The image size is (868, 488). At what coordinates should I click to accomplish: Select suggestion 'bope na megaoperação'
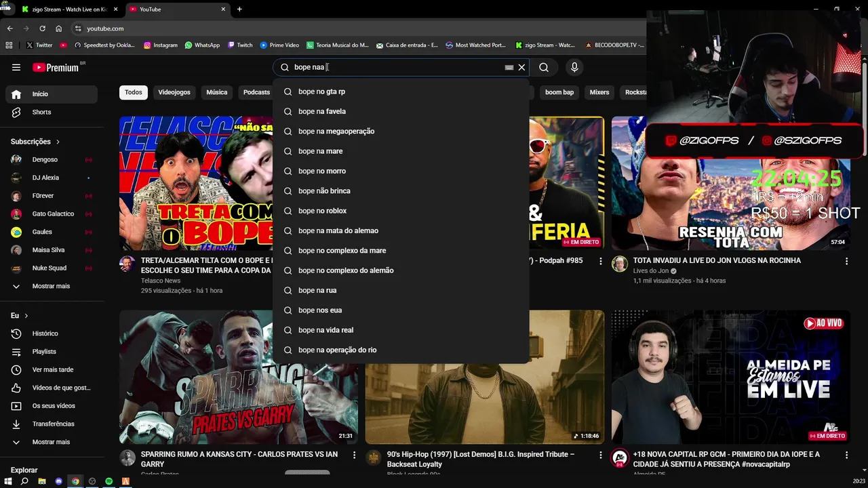(401, 131)
